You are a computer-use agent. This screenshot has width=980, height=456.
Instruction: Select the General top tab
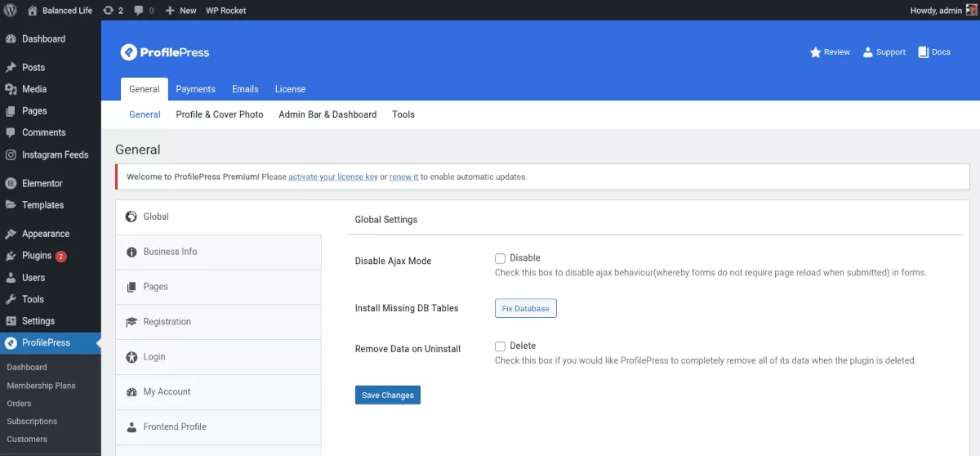pos(145,89)
